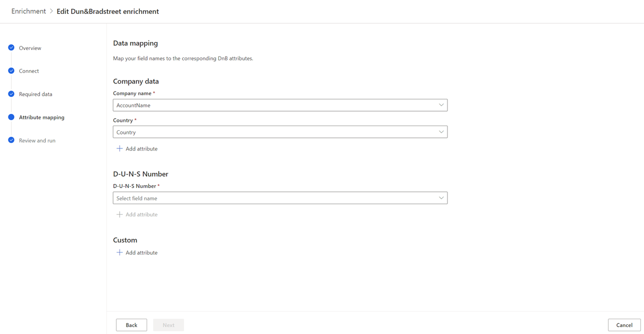Go to the Review and run step

[x=37, y=140]
